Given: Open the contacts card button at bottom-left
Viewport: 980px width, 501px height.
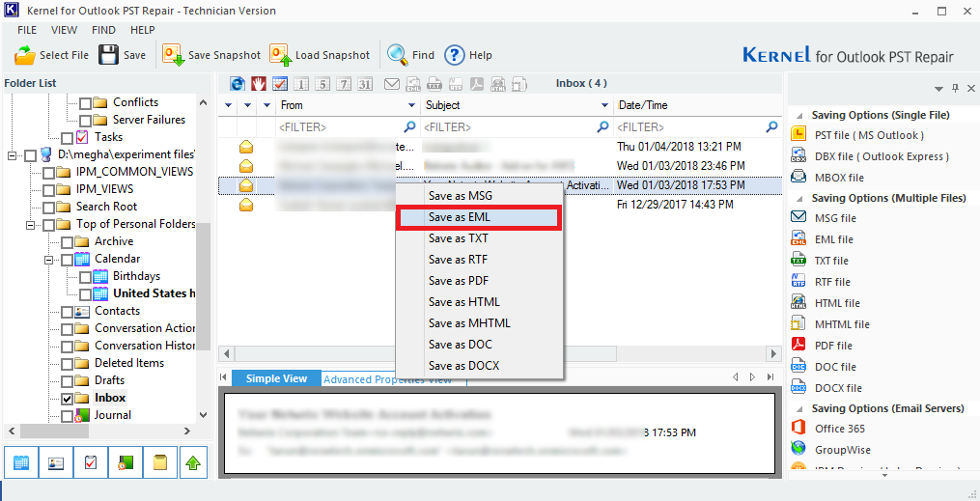Looking at the screenshot, I should [56, 462].
